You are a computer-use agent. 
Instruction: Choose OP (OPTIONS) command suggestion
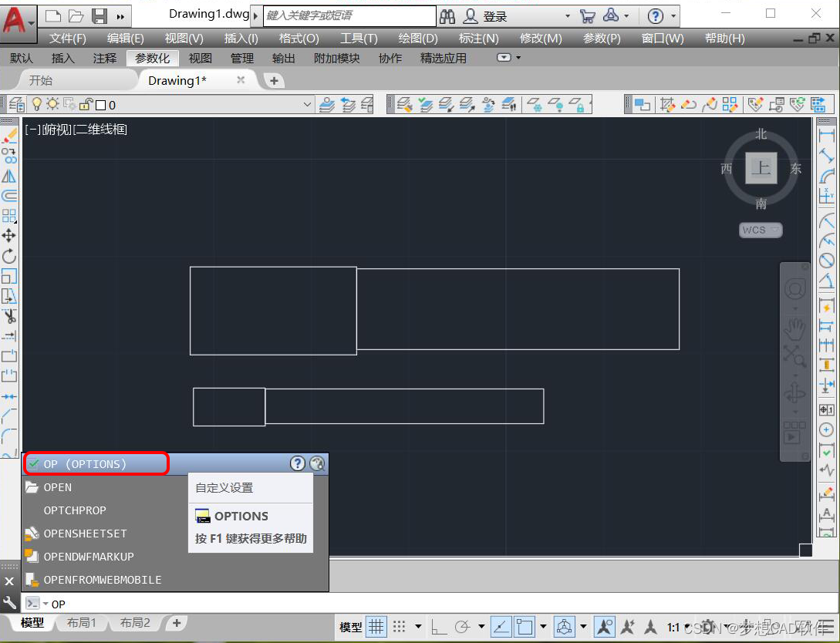(96, 463)
